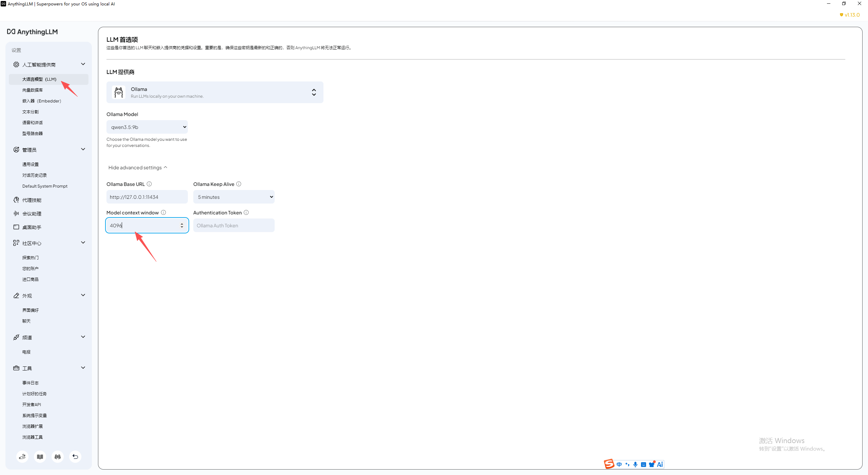Open the LLM provider Ollama selector
This screenshot has height=475, width=868.
215,92
